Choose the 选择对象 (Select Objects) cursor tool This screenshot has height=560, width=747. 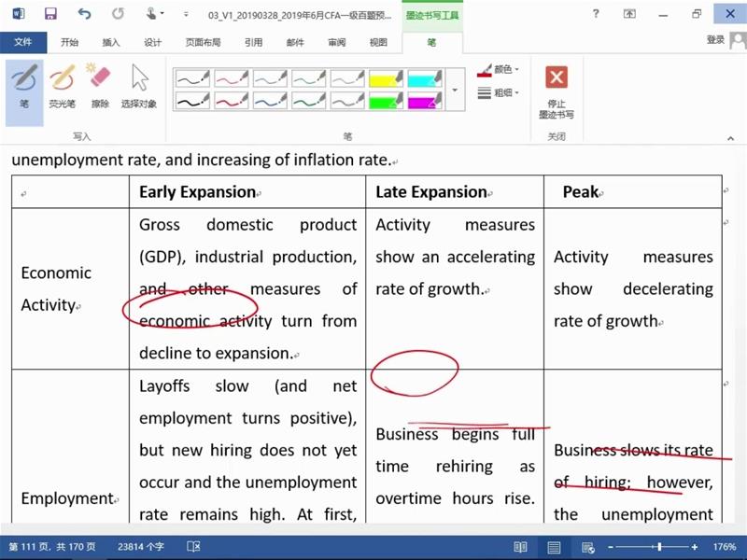click(139, 86)
